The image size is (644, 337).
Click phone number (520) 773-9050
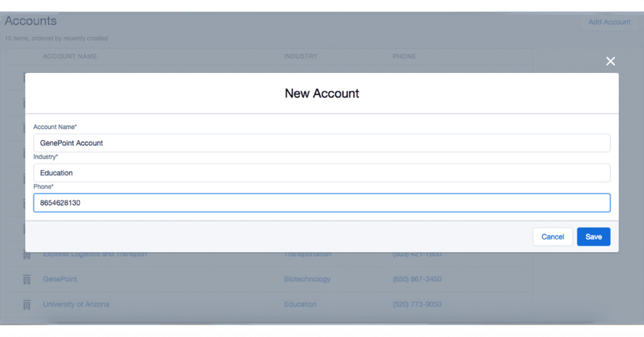(417, 304)
